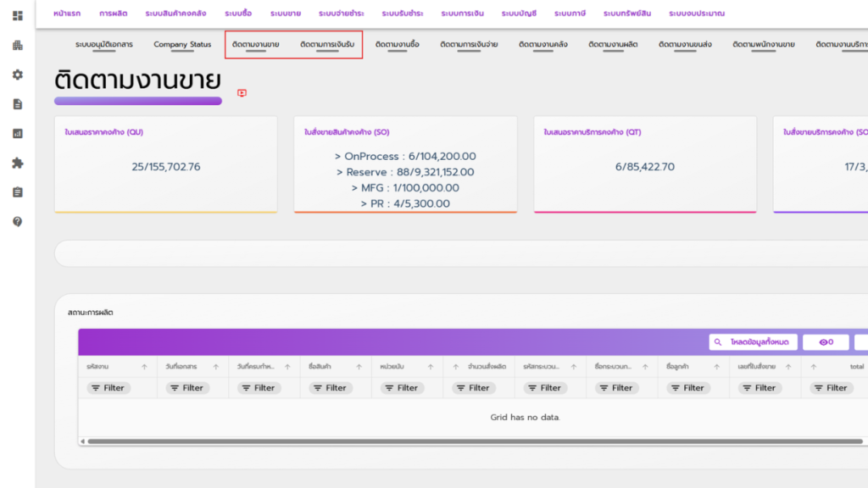Open the clipboard icon in sidebar

tap(18, 192)
